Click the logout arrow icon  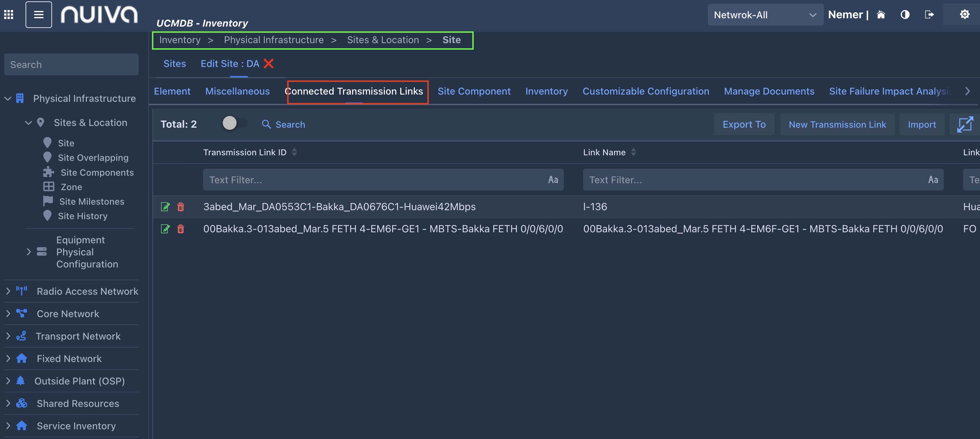(929, 14)
